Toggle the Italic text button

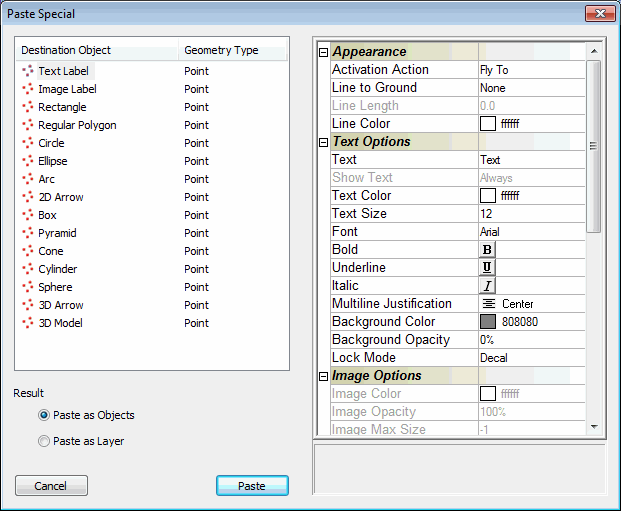tap(488, 286)
